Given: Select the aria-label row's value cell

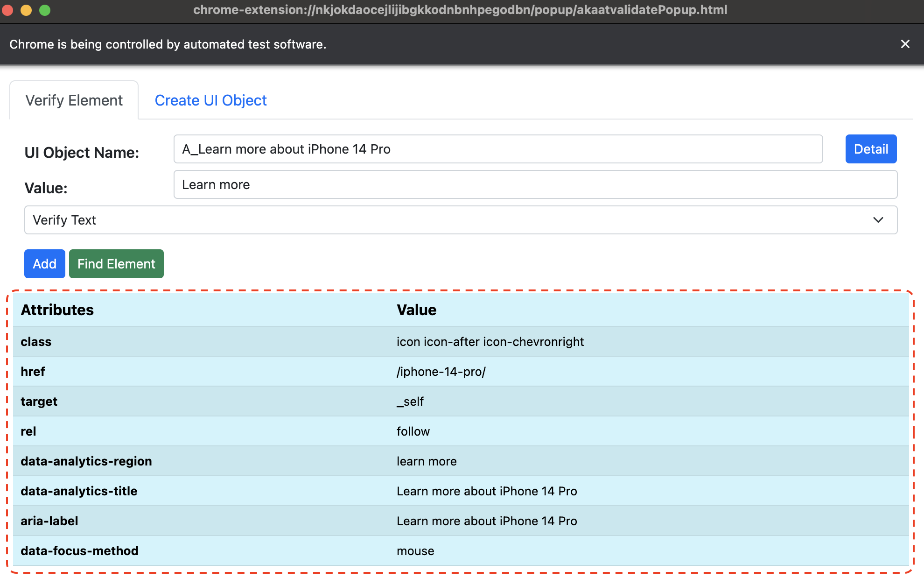Looking at the screenshot, I should 649,521.
